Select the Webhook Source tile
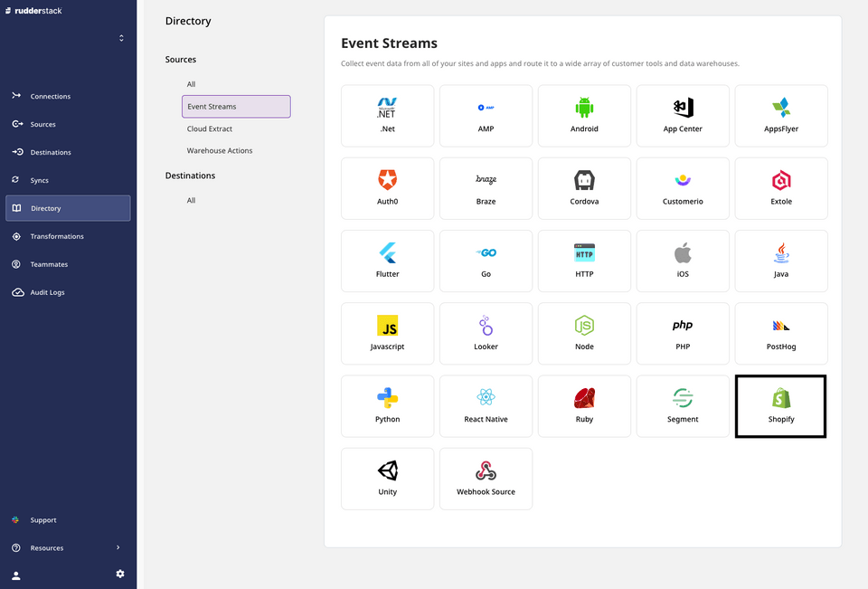The image size is (868, 589). tap(486, 478)
